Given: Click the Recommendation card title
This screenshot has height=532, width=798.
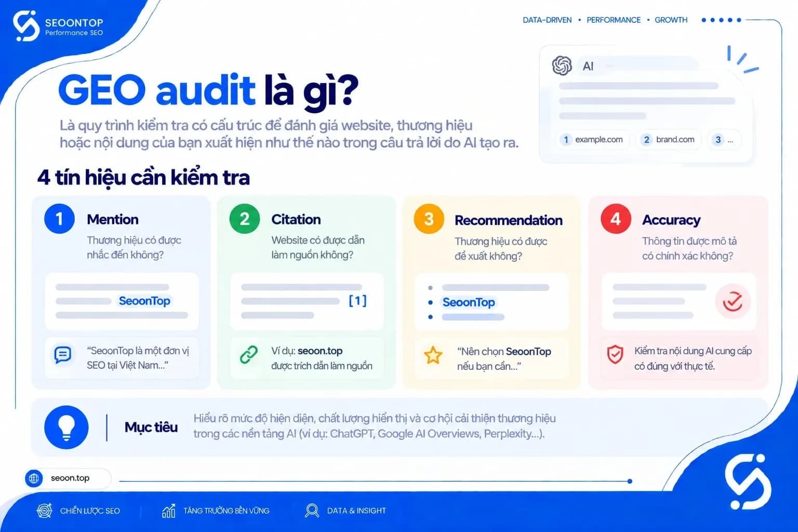Looking at the screenshot, I should 509,220.
